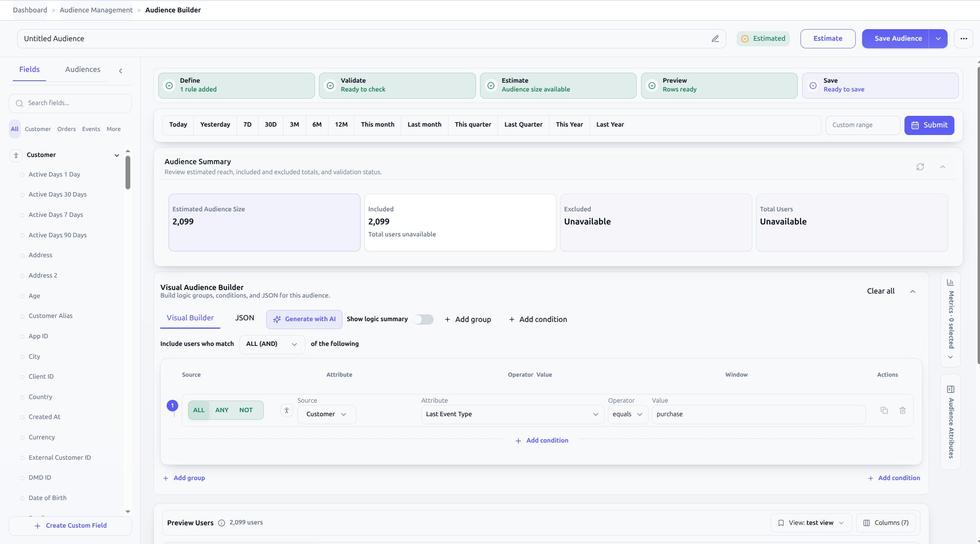Screen dimensions: 980x544
Task: Click the info icon next to Preview Users
Action: [221, 523]
